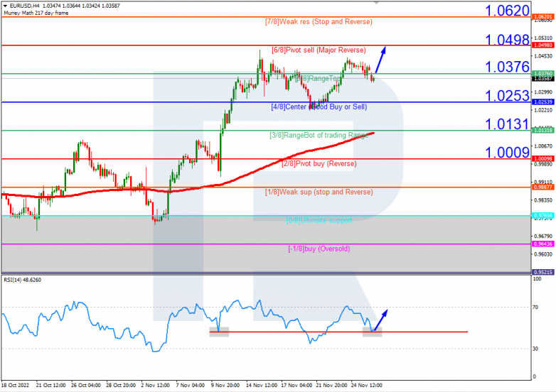This screenshot has width=556, height=392.
Task: Click the chart shift marker at top edge
Action: (x=377, y=2)
